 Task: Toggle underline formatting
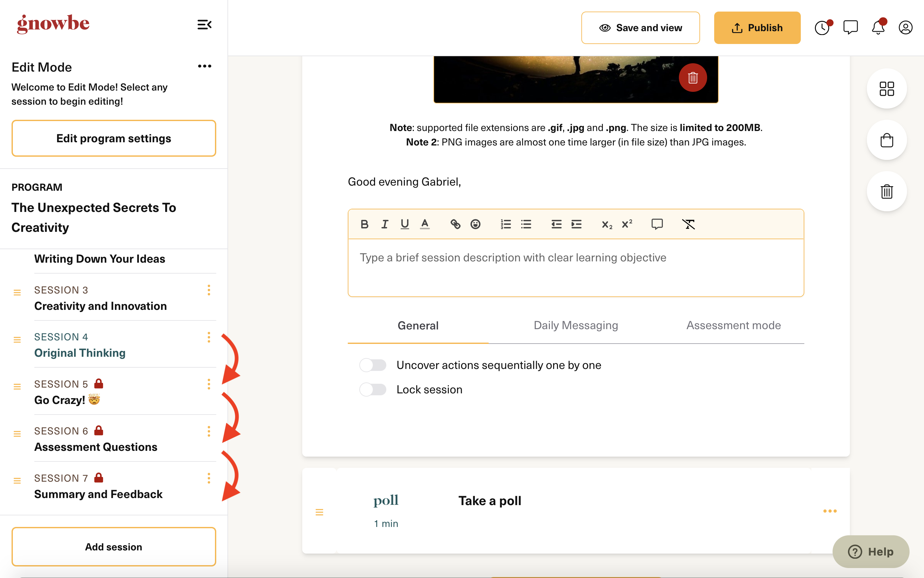(x=405, y=224)
